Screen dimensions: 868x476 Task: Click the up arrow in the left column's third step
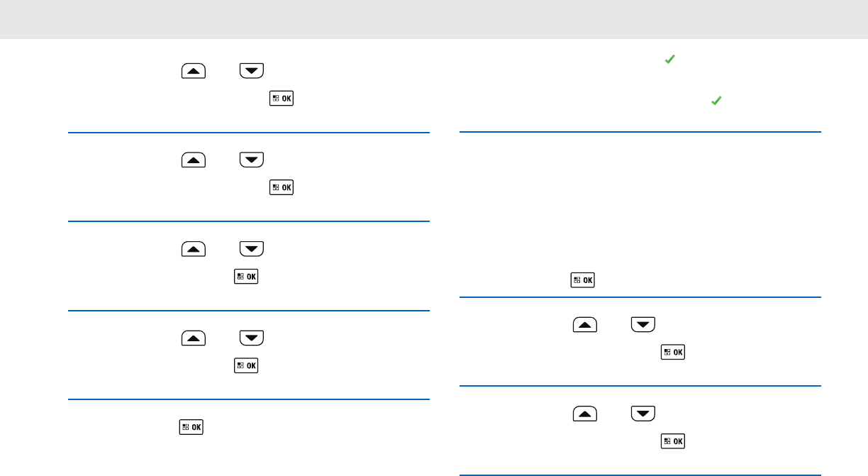(194, 249)
